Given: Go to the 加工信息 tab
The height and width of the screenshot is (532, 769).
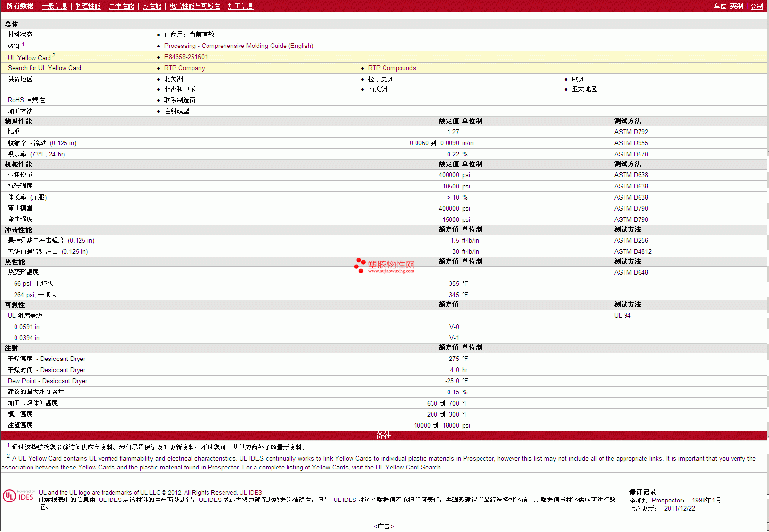Looking at the screenshot, I should coord(240,6).
